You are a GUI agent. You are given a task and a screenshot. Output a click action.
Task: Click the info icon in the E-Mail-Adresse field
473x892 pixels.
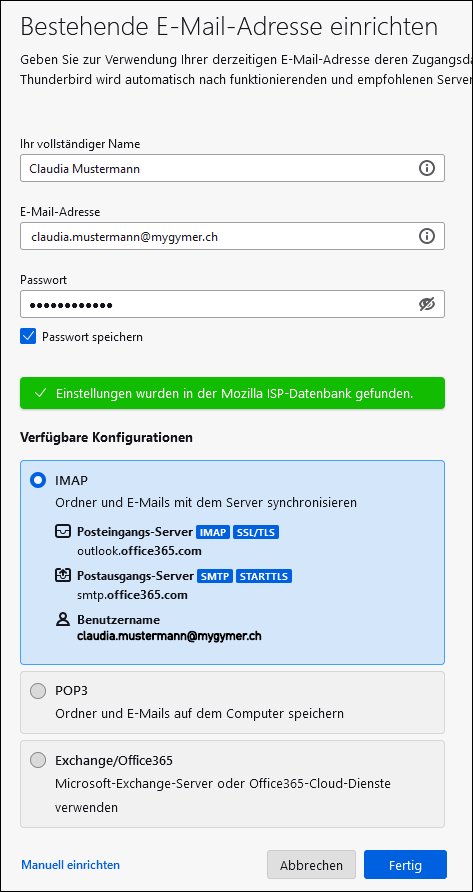[x=426, y=236]
